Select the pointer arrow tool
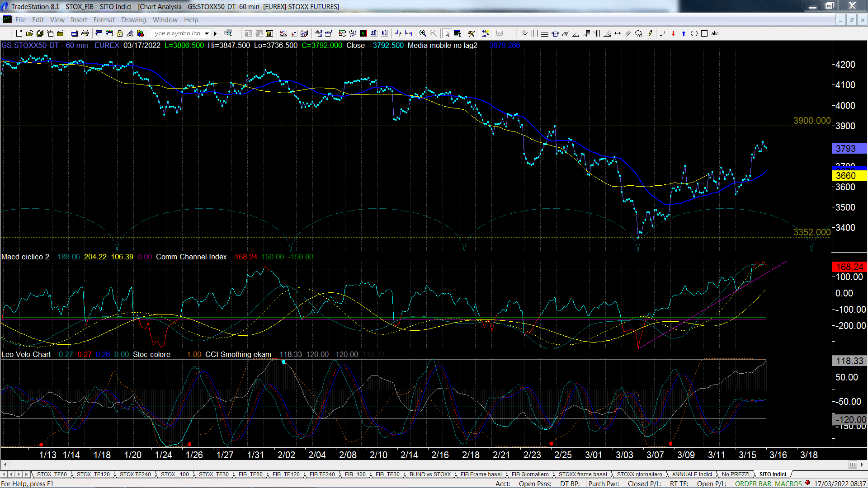The height and width of the screenshot is (488, 868). 447,33
